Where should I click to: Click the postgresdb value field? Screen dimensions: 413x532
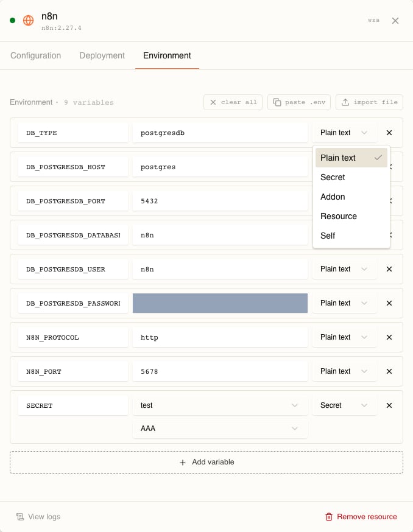(x=220, y=133)
